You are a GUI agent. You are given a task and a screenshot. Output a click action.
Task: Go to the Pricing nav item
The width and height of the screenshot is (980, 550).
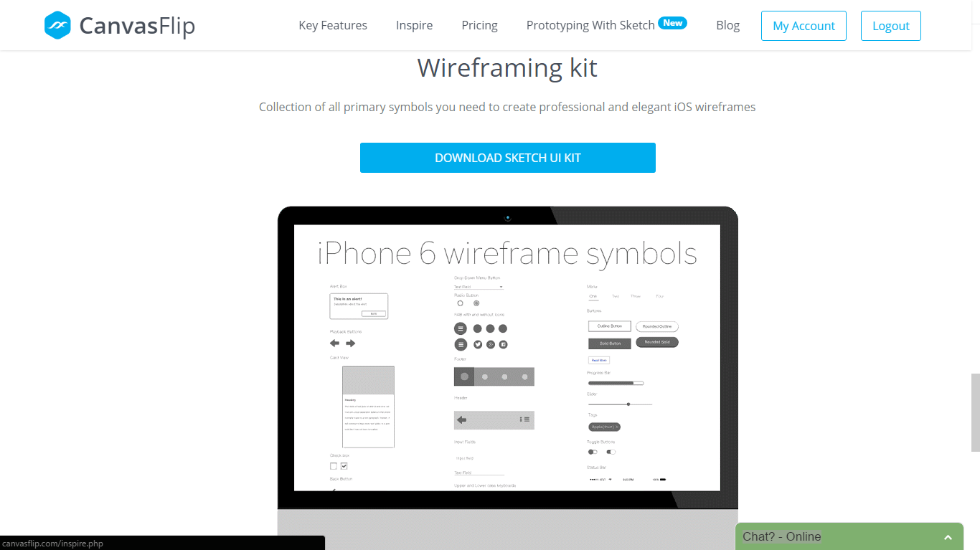tap(479, 26)
